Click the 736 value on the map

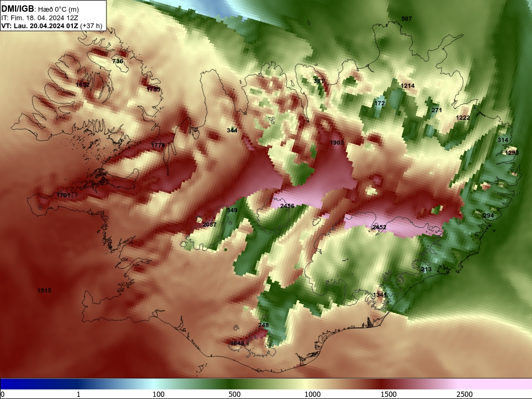pos(118,61)
